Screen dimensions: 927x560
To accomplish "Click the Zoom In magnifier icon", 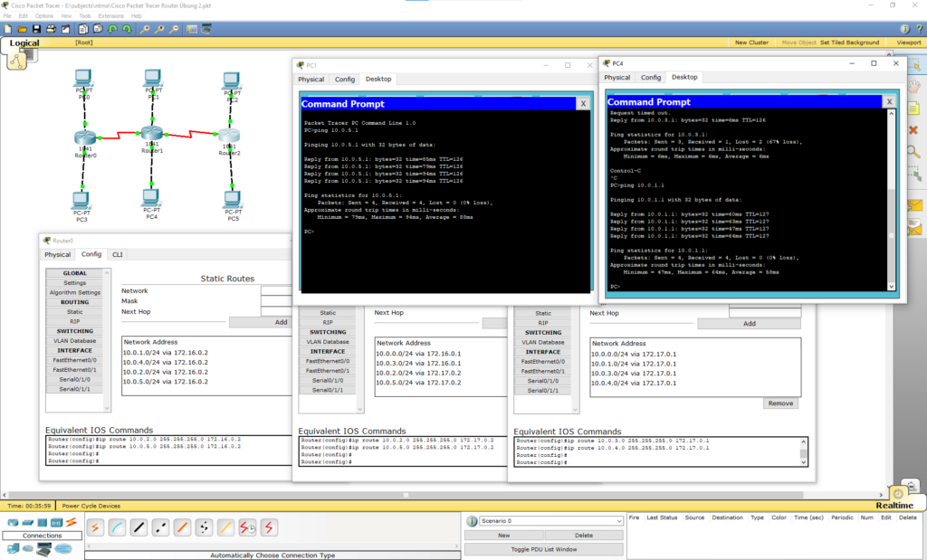I will [145, 29].
